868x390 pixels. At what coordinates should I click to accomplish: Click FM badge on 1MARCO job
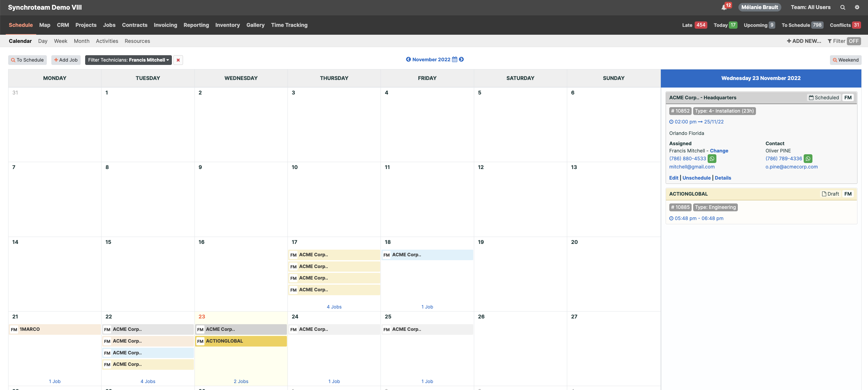14,329
